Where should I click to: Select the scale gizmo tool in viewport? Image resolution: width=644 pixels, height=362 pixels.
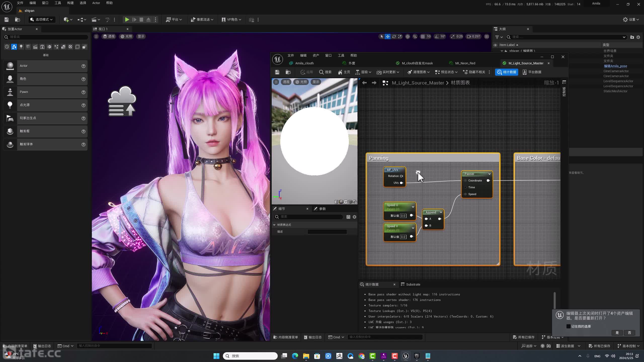click(x=400, y=36)
